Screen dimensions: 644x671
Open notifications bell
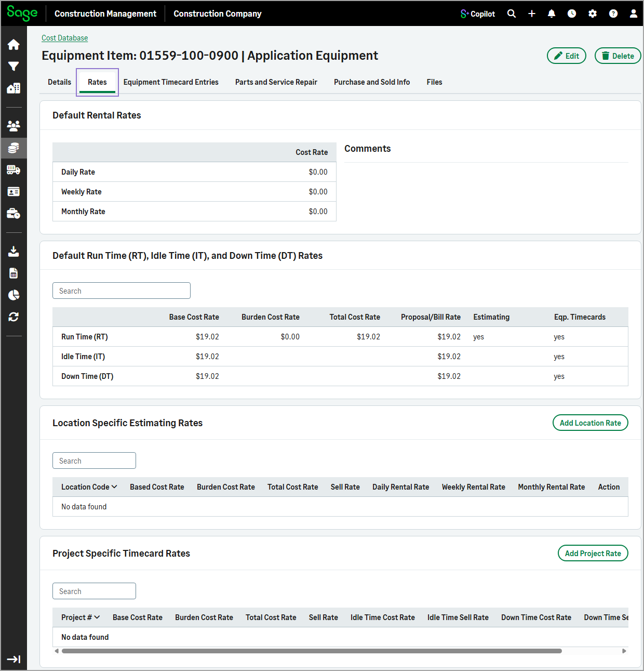click(x=552, y=14)
